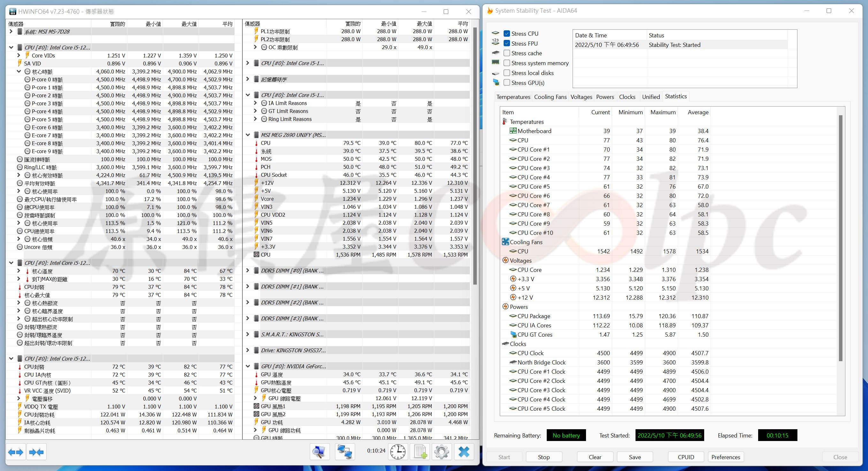Click the HWiNFO network computers icon
The height and width of the screenshot is (471, 868).
click(344, 452)
